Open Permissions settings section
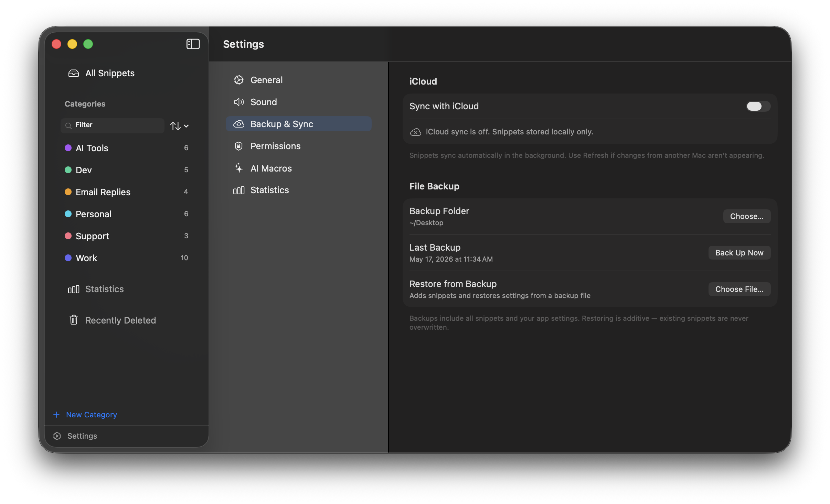The width and height of the screenshot is (830, 504). (x=298, y=146)
